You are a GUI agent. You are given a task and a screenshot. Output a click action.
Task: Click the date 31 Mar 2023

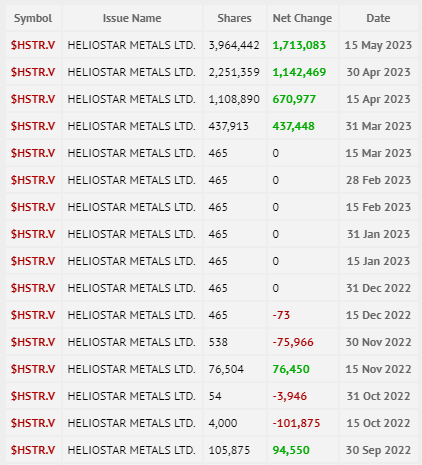(378, 126)
